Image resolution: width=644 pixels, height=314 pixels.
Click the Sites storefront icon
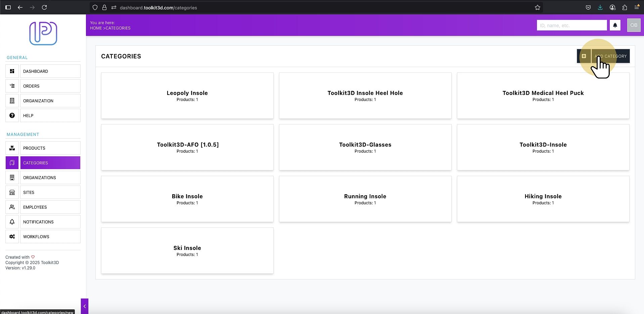(12, 192)
